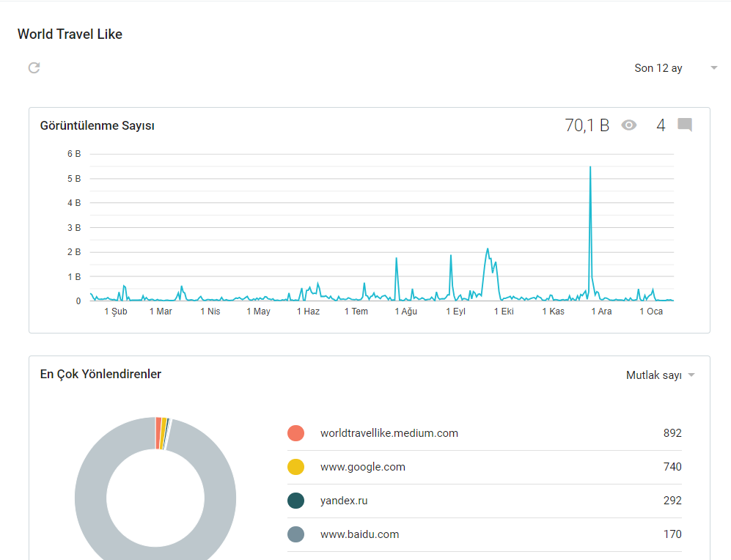
Task: Open the Son 12 ay period dropdown
Action: pyautogui.click(x=675, y=68)
